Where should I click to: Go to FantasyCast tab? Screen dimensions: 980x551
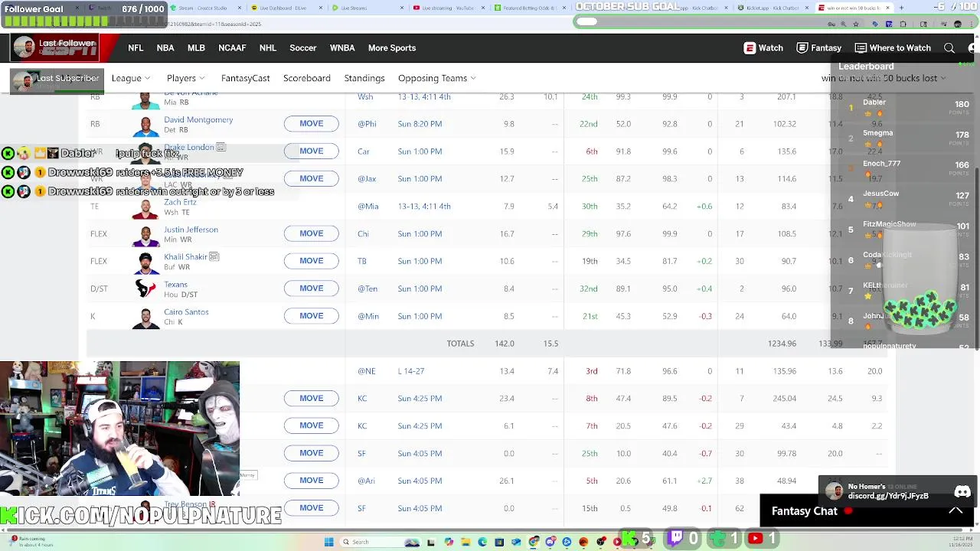tap(246, 78)
